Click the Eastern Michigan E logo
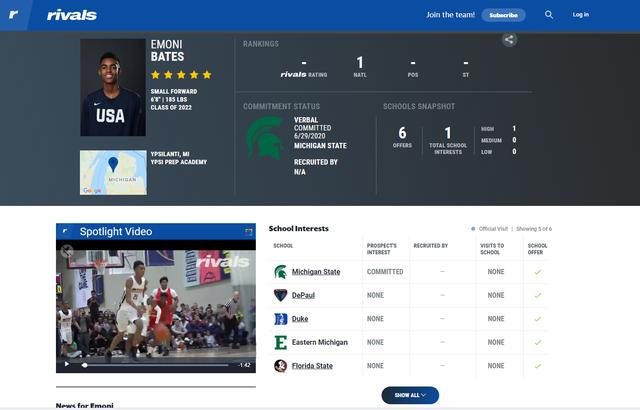The height and width of the screenshot is (410, 640). pyautogui.click(x=280, y=342)
